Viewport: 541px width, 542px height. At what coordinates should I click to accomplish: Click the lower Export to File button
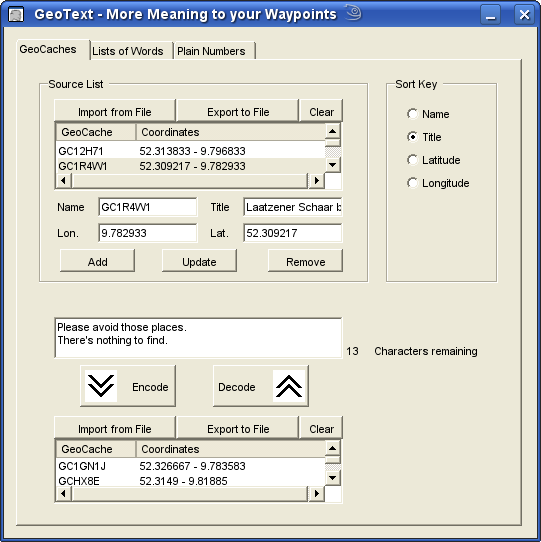click(238, 429)
